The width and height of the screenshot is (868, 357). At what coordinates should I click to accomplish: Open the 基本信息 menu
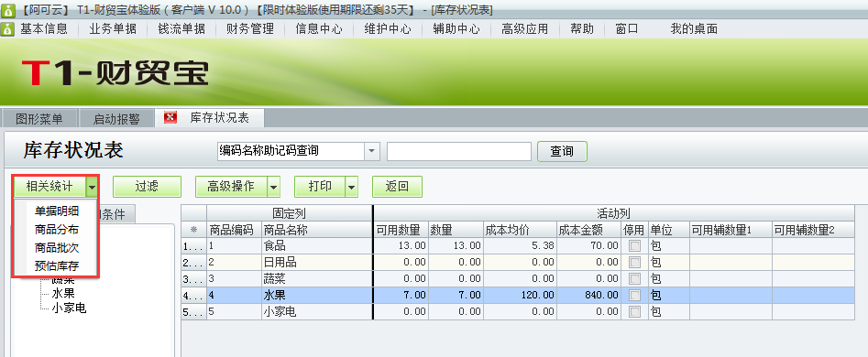coord(44,28)
